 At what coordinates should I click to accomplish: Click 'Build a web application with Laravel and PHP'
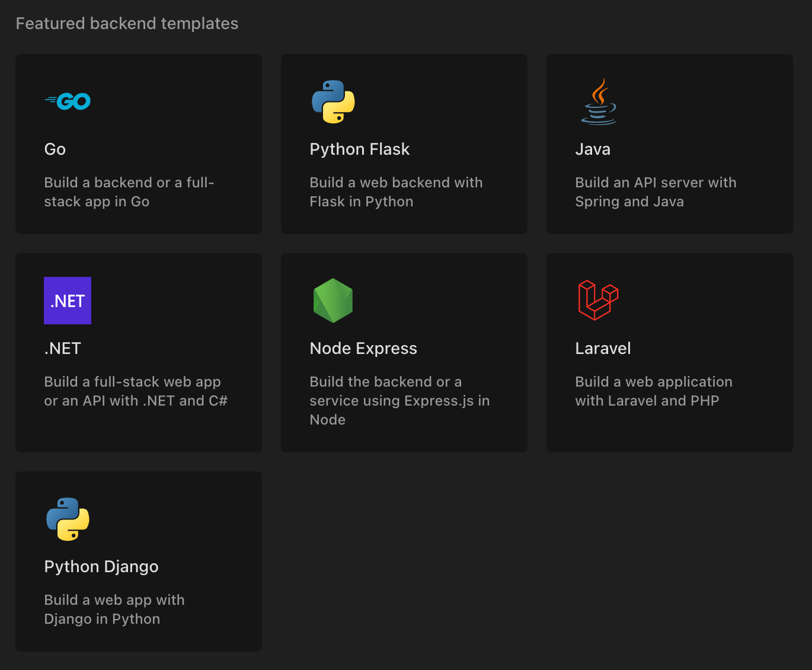click(654, 391)
